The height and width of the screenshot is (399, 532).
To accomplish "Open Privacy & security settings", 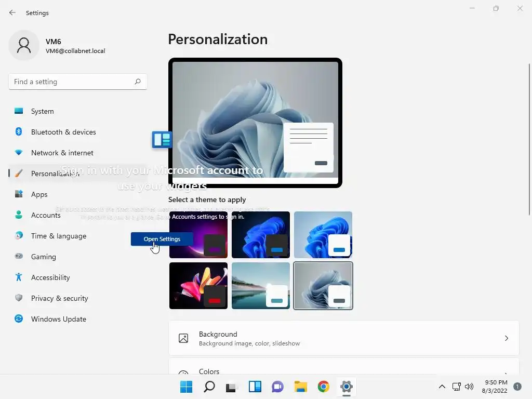I will pyautogui.click(x=78, y=298).
